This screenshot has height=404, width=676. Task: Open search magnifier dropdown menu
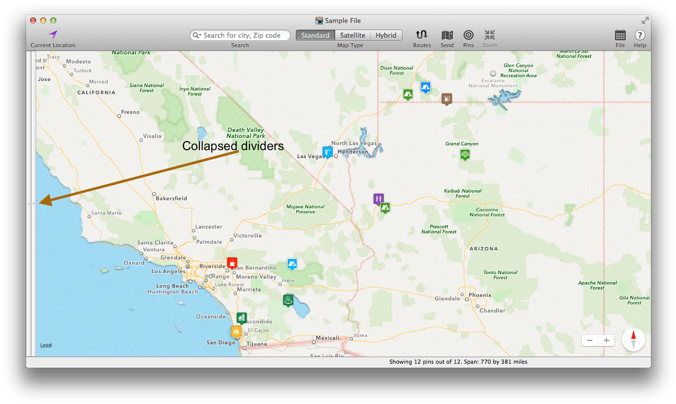click(x=197, y=35)
